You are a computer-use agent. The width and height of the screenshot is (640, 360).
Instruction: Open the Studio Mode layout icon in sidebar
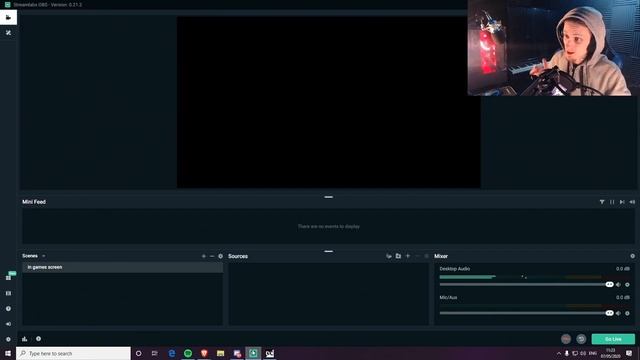(x=8, y=293)
